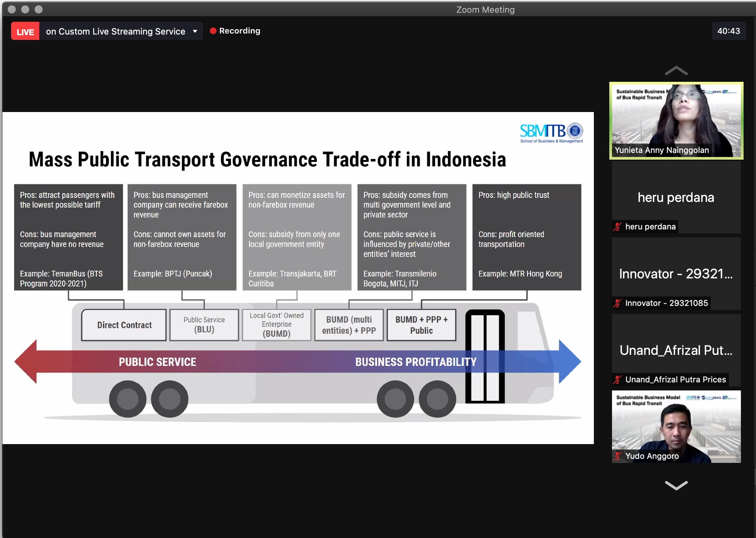
Task: Click heru perdana's muted microphone icon
Action: (x=617, y=227)
